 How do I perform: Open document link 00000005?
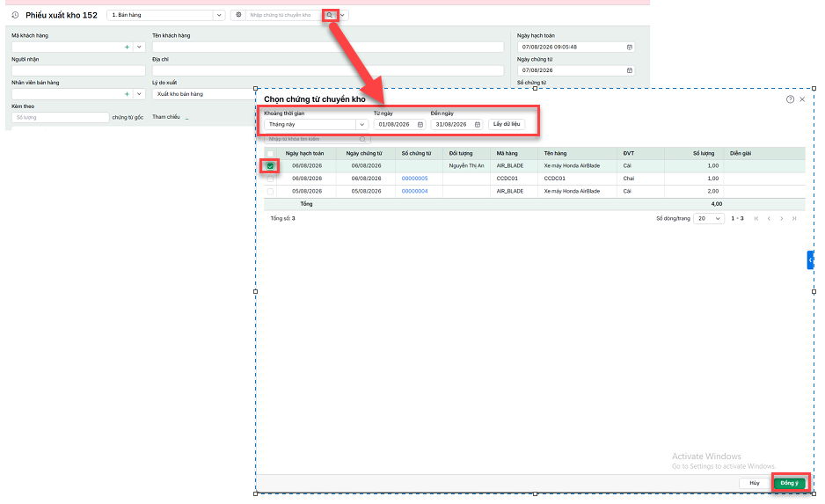(x=414, y=179)
